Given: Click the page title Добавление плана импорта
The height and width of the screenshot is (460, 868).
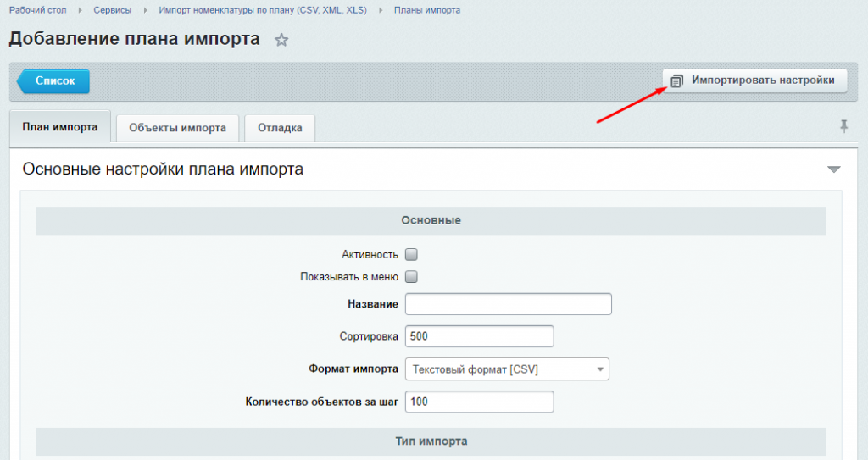Looking at the screenshot, I should [135, 39].
